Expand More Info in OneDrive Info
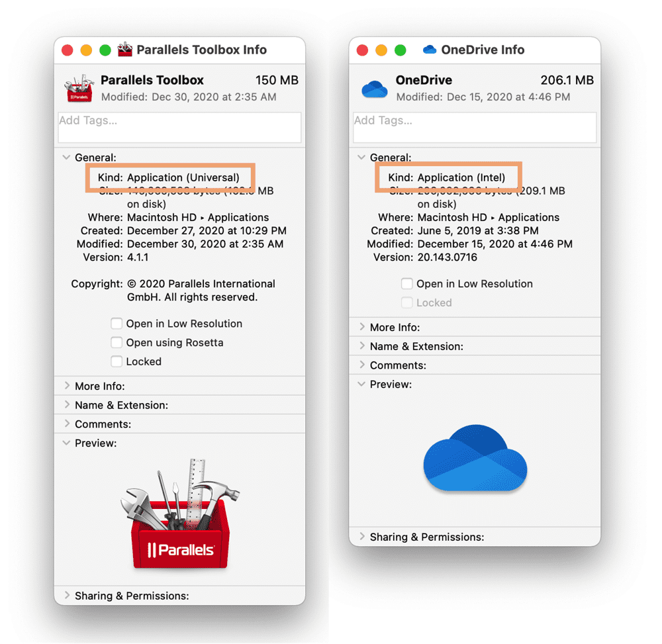662x644 pixels. coord(362,327)
